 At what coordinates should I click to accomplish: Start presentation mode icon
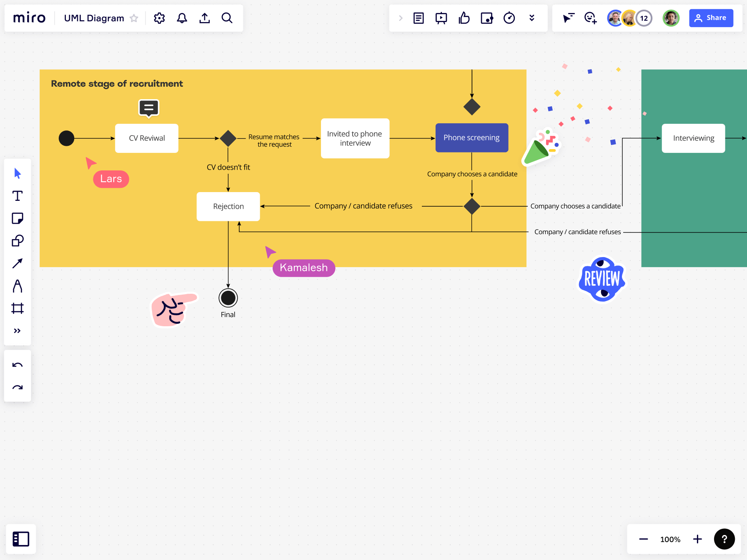(441, 18)
